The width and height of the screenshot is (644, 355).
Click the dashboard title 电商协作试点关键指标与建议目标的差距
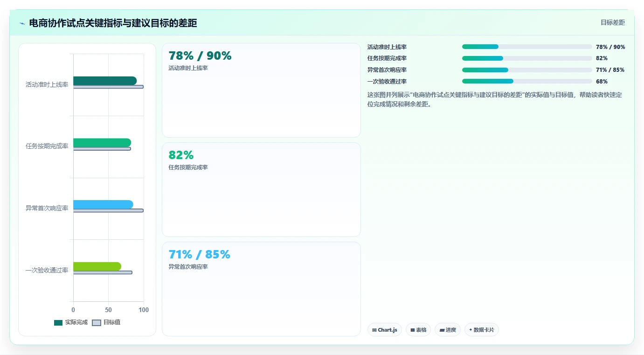pos(113,23)
